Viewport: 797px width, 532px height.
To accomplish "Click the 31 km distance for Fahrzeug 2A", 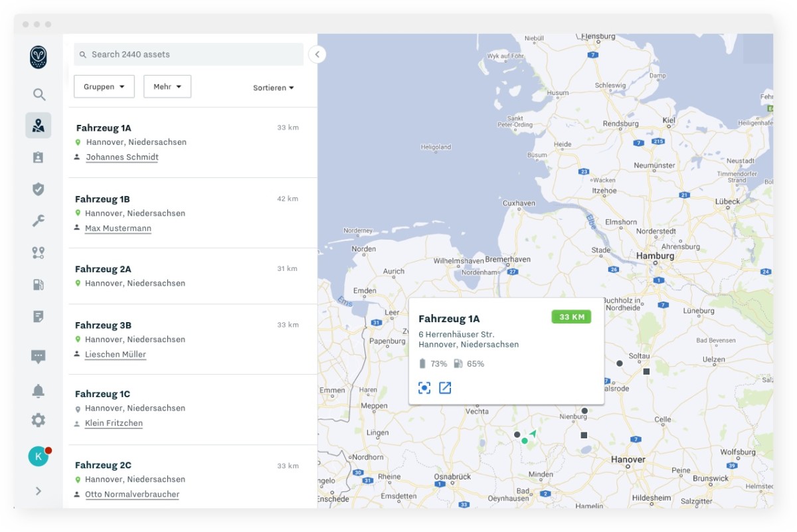I will pyautogui.click(x=288, y=268).
